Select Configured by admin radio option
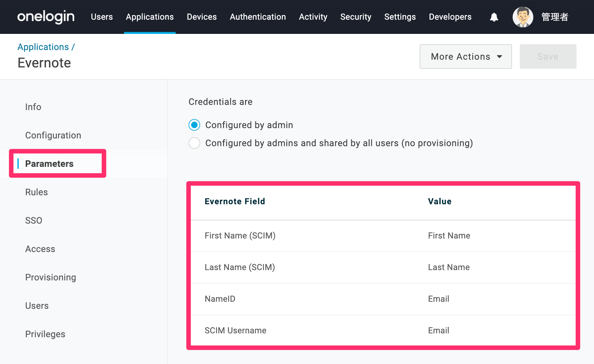Screen dimensions: 594x364 194,125
